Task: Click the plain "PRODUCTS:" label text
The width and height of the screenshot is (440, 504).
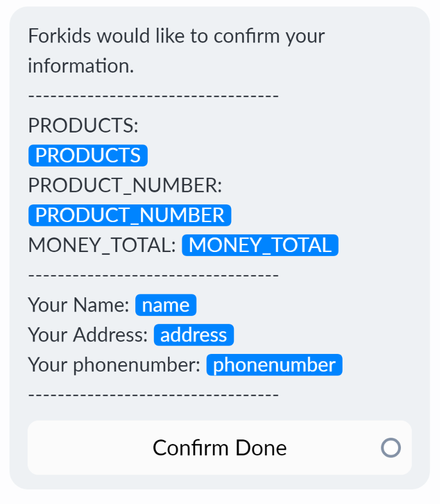Action: [x=83, y=126]
